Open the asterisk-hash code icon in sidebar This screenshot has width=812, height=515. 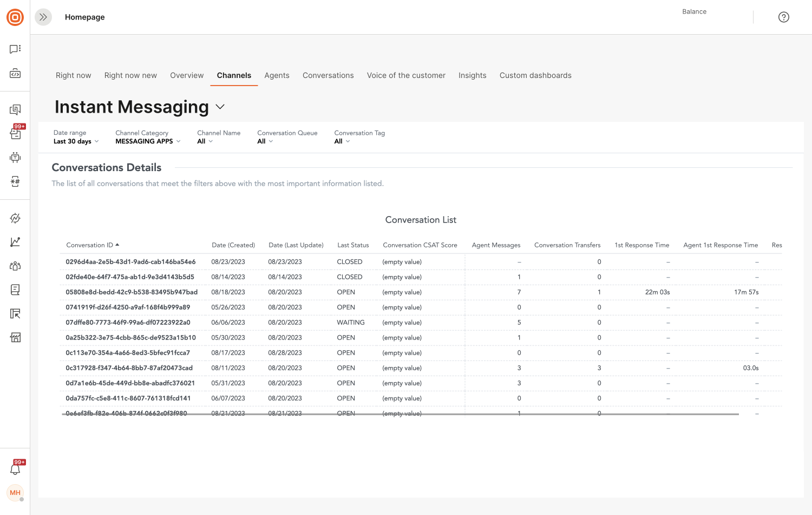pos(15,181)
